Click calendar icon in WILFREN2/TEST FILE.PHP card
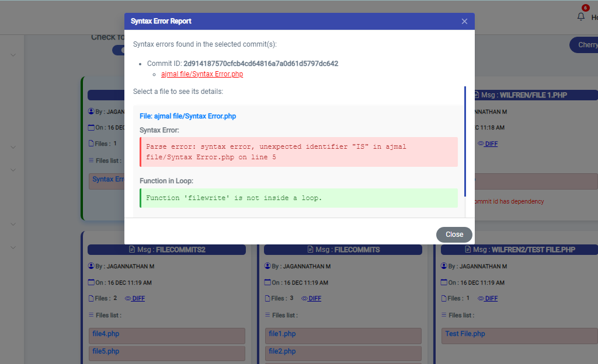This screenshot has width=598, height=364. pos(444,282)
